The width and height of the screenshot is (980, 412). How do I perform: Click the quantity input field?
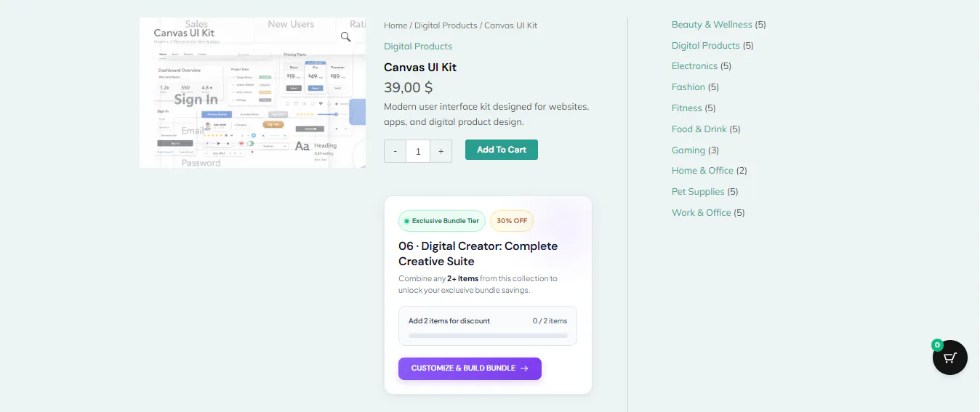click(x=418, y=151)
